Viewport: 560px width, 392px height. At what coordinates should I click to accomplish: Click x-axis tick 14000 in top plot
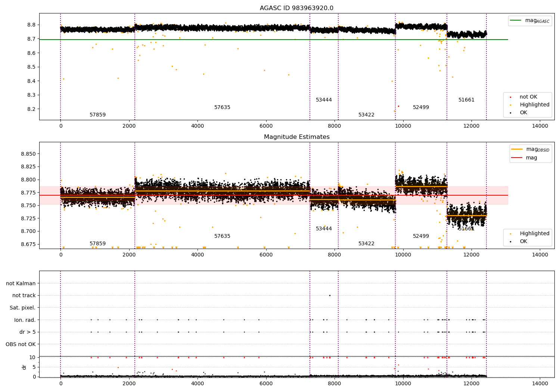(x=540, y=126)
